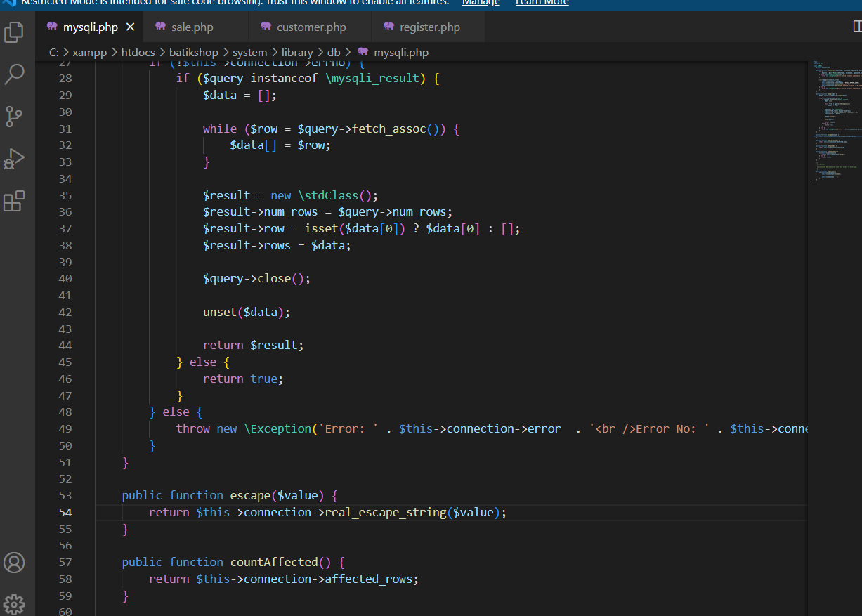Image resolution: width=862 pixels, height=616 pixels.
Task: Open the Explorer view in activity bar
Action: 14,32
